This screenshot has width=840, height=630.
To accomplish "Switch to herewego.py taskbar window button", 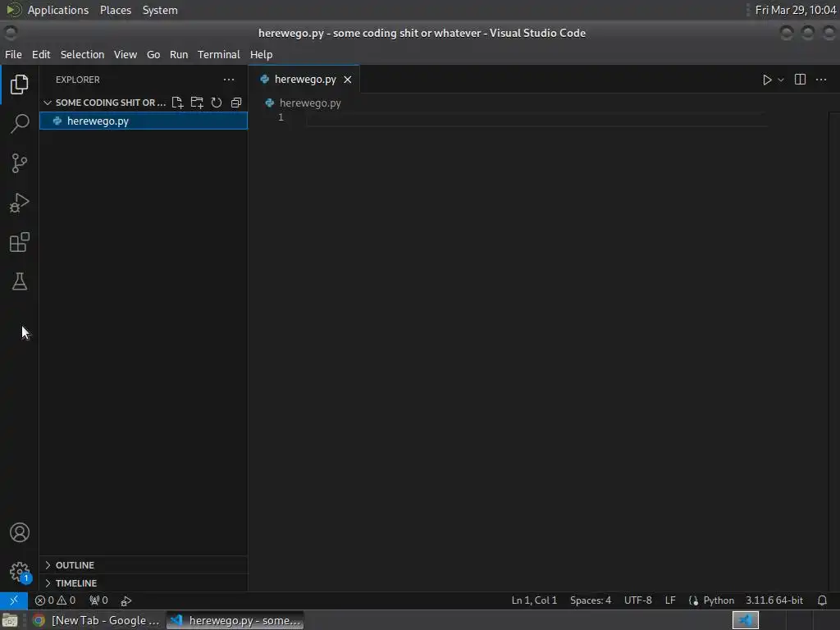I will pyautogui.click(x=235, y=620).
